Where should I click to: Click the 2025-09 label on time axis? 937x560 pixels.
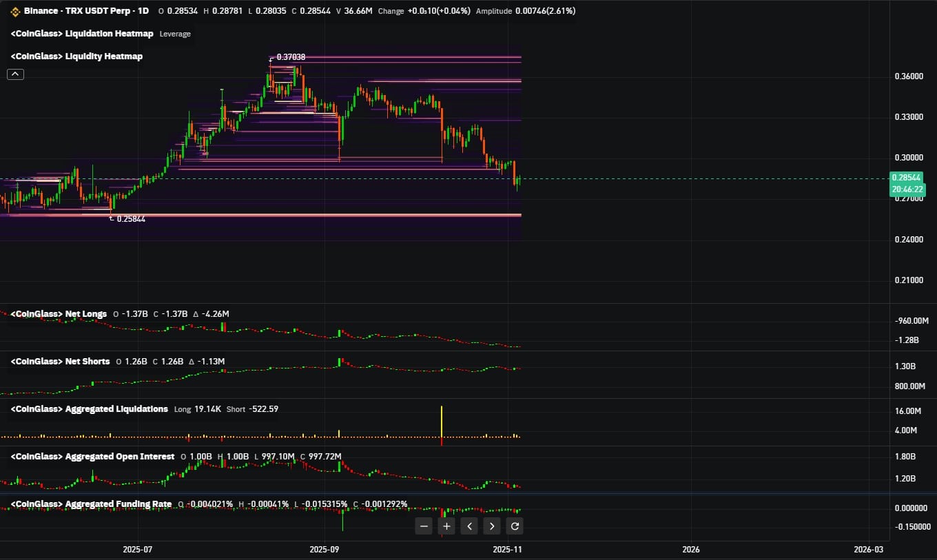coord(324,549)
